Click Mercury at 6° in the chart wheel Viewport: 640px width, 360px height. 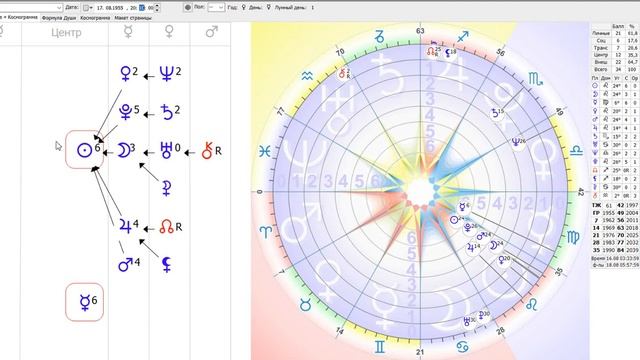pos(464,207)
